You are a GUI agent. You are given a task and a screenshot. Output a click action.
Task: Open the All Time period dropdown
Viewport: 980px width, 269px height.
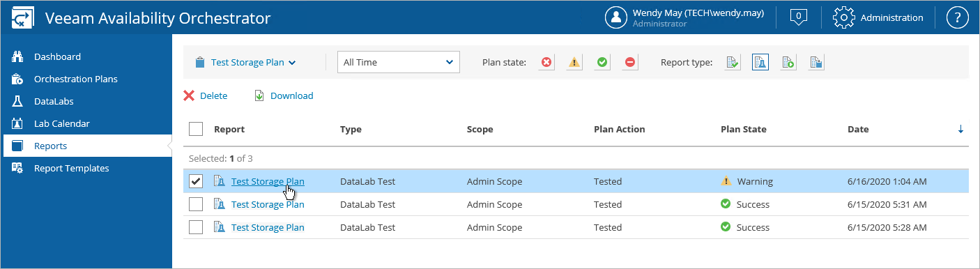pos(399,62)
